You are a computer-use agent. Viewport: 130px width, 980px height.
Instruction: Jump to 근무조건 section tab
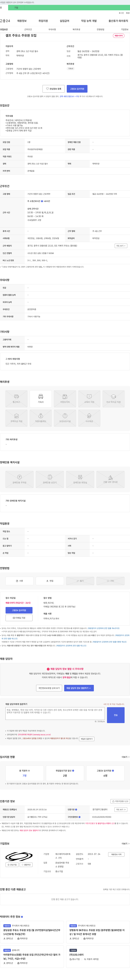(x=28, y=29)
